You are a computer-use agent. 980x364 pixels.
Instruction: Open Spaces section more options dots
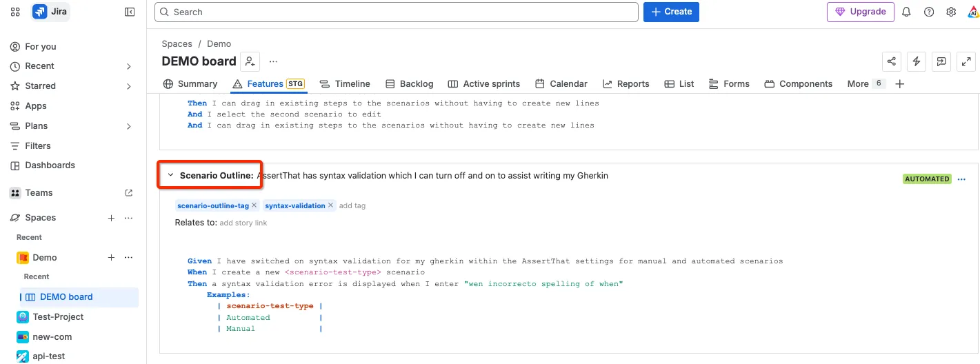click(128, 218)
